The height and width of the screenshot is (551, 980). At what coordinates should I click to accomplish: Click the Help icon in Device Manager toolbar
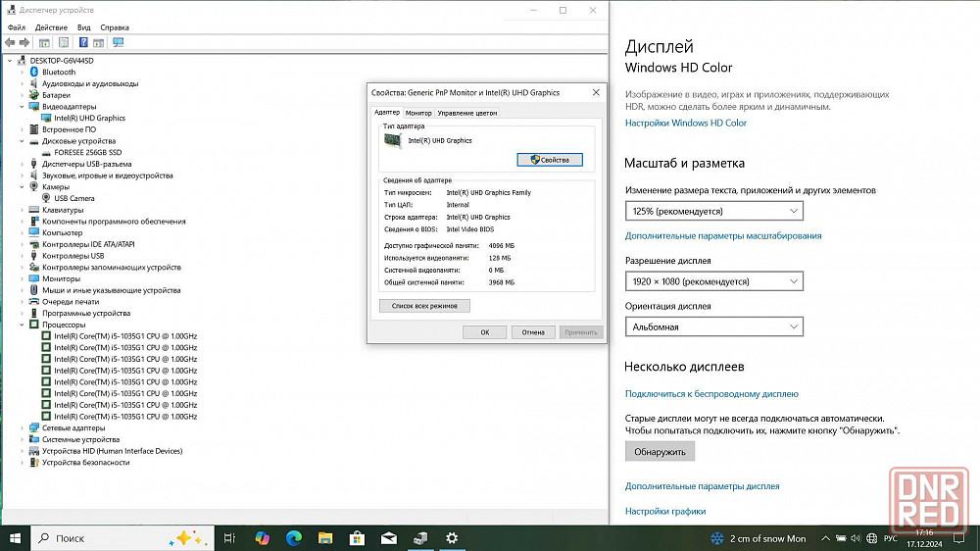point(83,42)
